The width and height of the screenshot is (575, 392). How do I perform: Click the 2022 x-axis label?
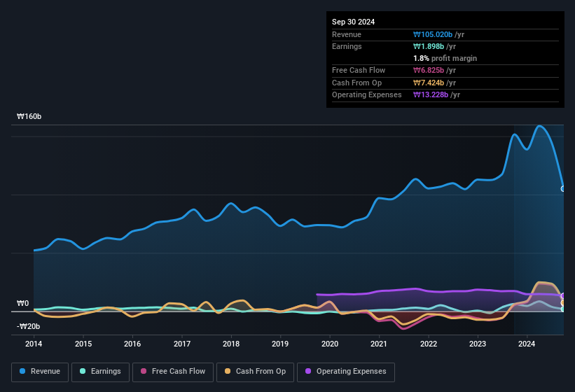(x=429, y=344)
